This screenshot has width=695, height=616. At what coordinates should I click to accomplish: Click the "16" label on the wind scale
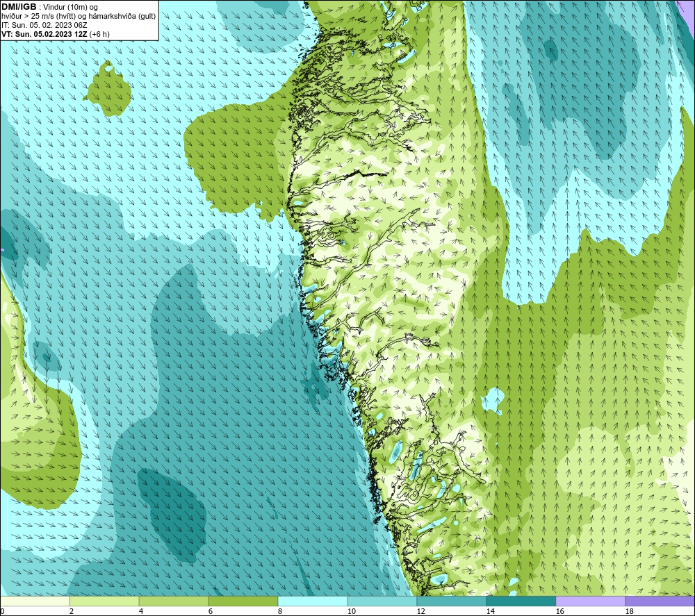click(x=559, y=611)
